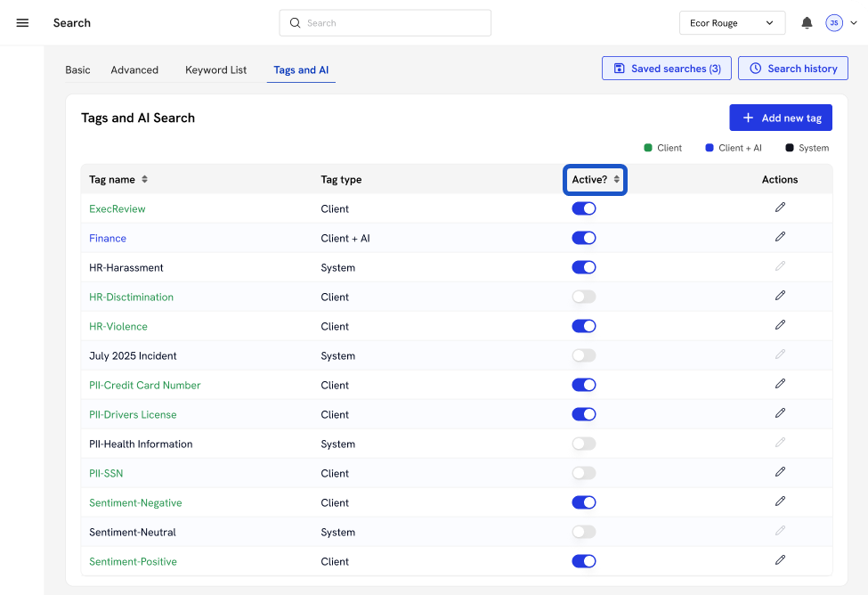The width and height of the screenshot is (868, 595).
Task: Sort by Tag name column
Action: (x=144, y=180)
